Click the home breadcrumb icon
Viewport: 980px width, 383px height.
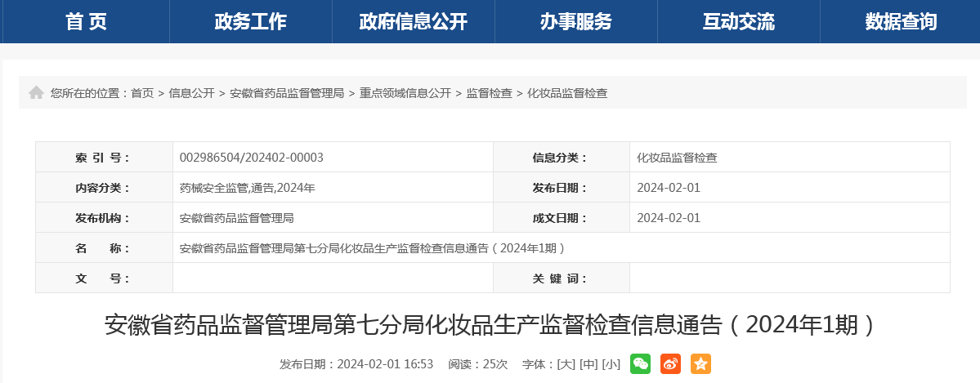(x=36, y=93)
